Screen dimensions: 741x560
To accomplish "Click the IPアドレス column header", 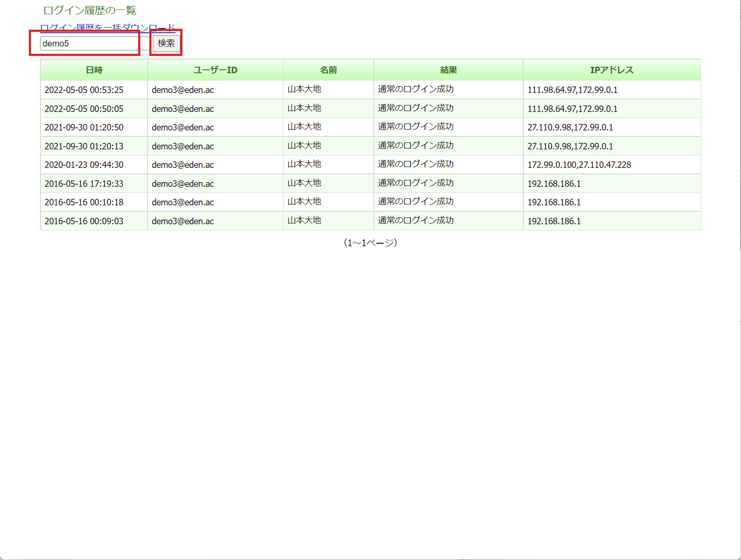I will (612, 70).
